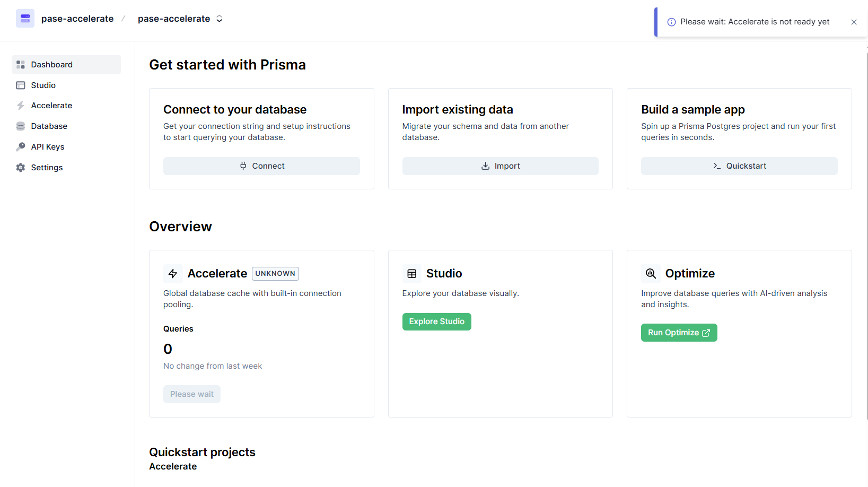Click the Optimize magnifier icon in Overview

651,274
